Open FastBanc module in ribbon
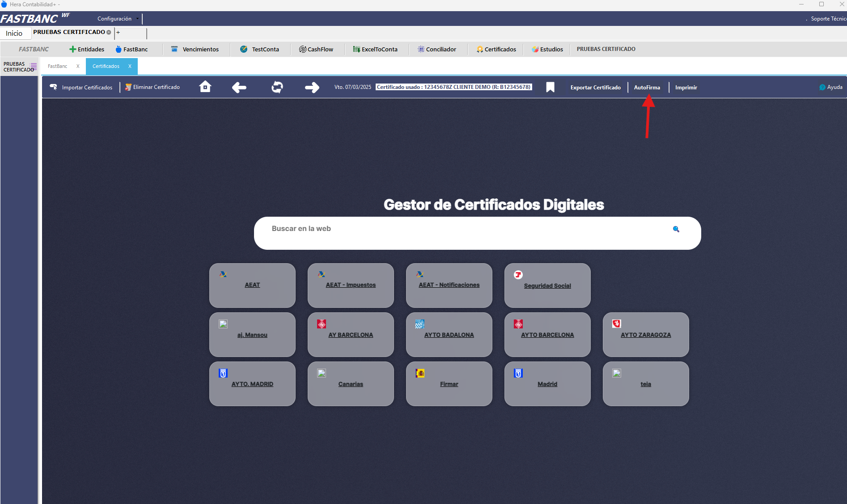 (x=131, y=49)
